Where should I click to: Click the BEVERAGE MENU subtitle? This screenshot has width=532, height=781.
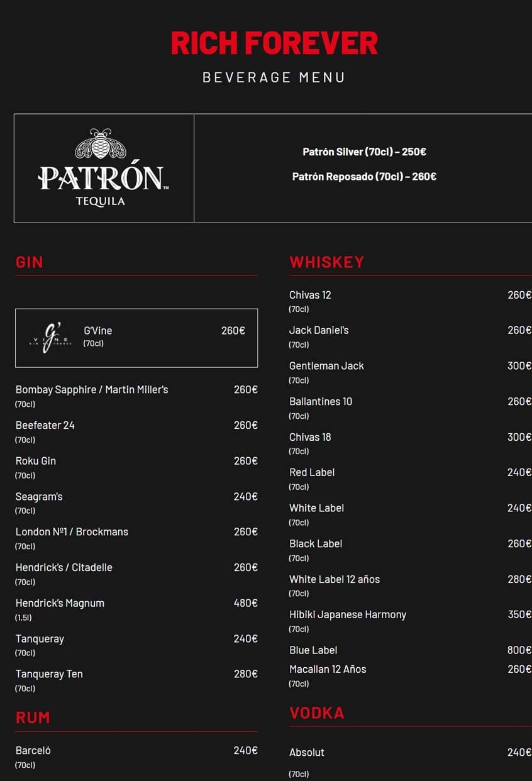274,77
